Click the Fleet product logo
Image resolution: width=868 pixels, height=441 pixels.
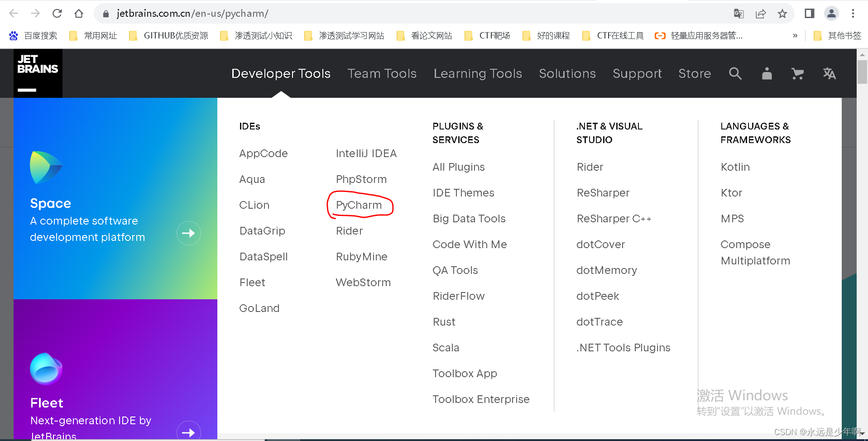click(46, 369)
